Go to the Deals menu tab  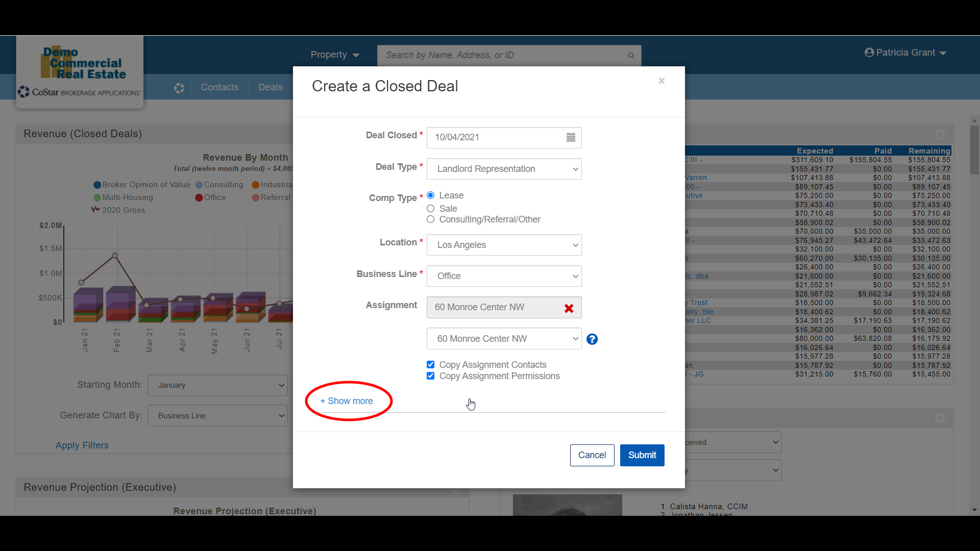tap(270, 87)
